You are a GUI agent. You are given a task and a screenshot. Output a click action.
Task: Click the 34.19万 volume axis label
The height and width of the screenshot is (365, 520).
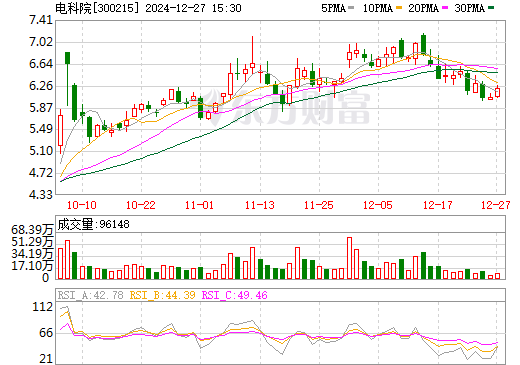(x=32, y=254)
